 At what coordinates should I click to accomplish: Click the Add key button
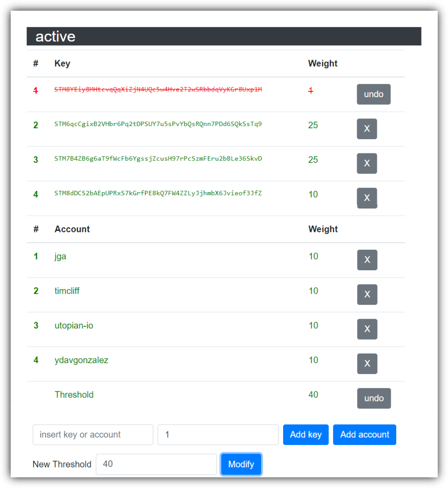click(306, 435)
